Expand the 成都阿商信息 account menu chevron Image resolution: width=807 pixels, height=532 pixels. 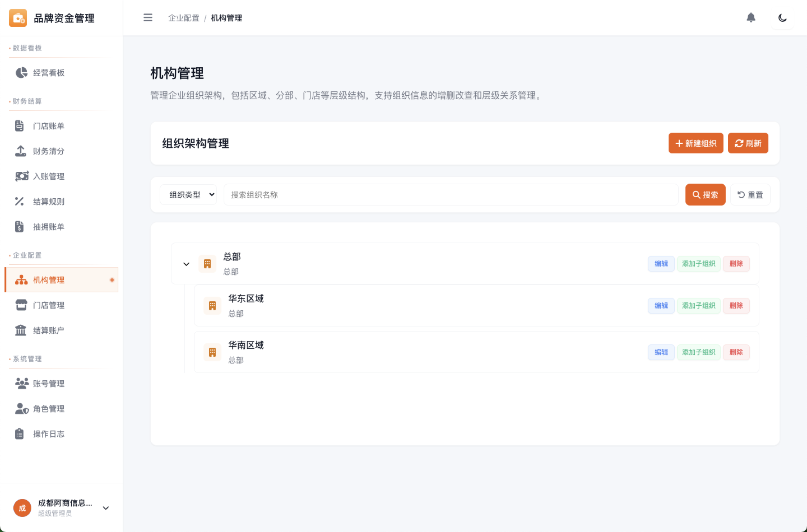point(106,508)
